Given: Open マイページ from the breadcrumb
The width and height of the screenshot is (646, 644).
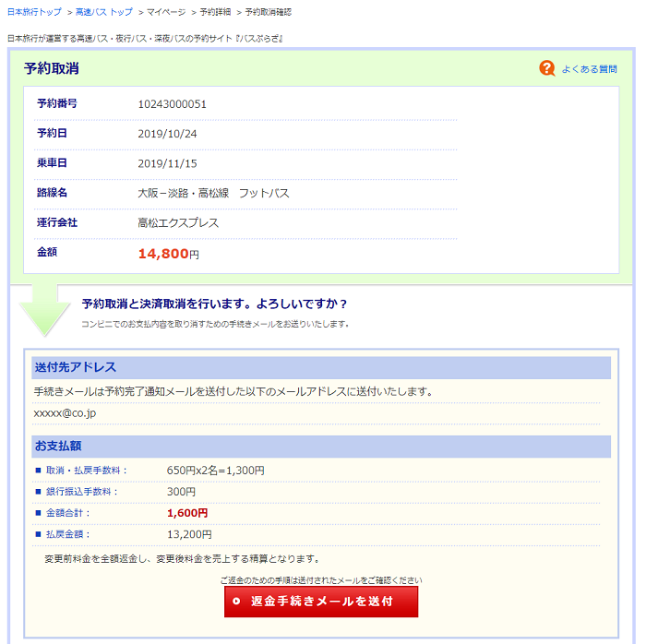Looking at the screenshot, I should [x=166, y=12].
